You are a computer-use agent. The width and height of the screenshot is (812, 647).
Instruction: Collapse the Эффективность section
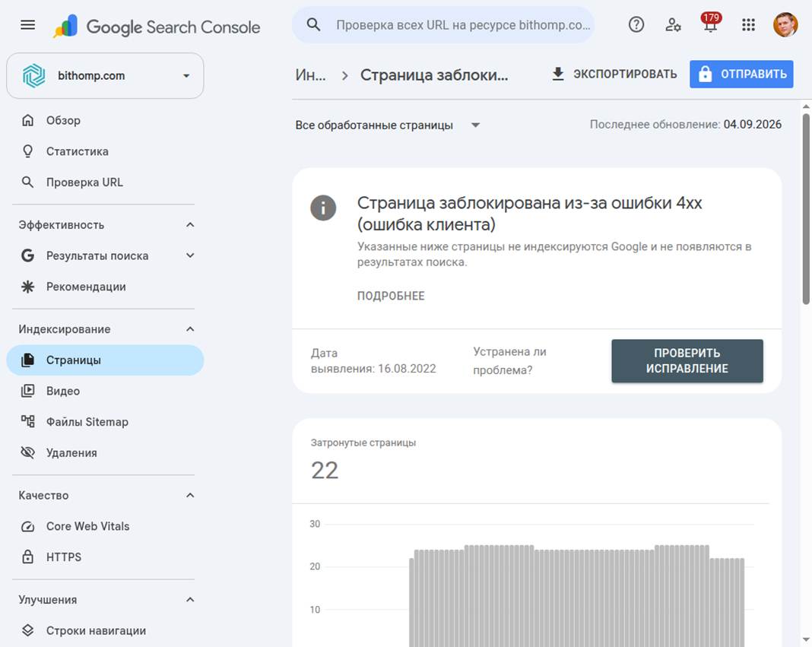tap(190, 225)
